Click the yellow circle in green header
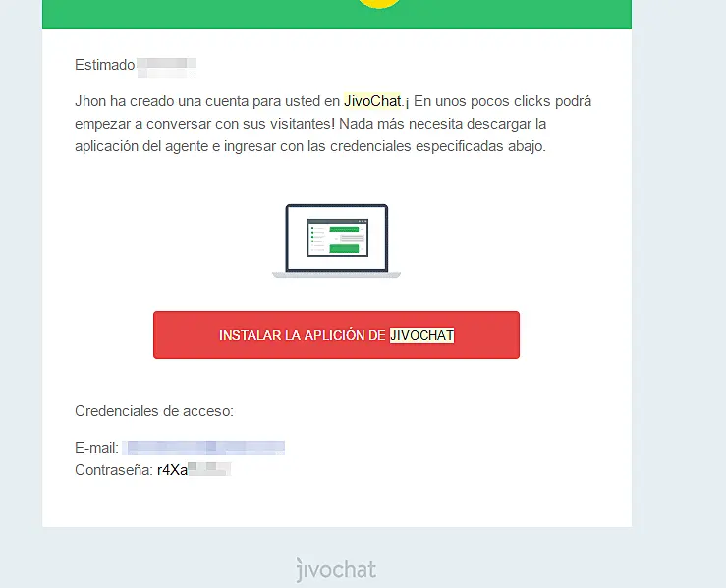Viewport: 726px width, 588px height. 379,4
